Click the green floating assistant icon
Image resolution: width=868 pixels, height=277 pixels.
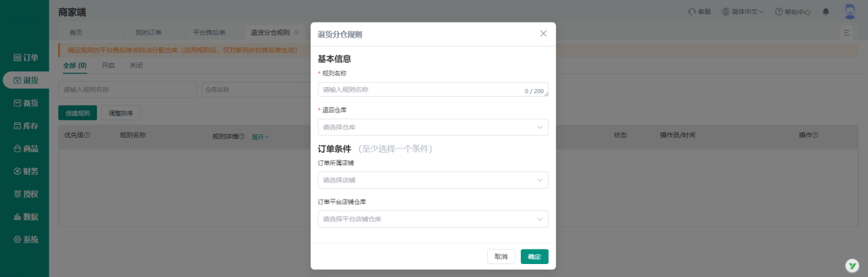[x=852, y=265]
